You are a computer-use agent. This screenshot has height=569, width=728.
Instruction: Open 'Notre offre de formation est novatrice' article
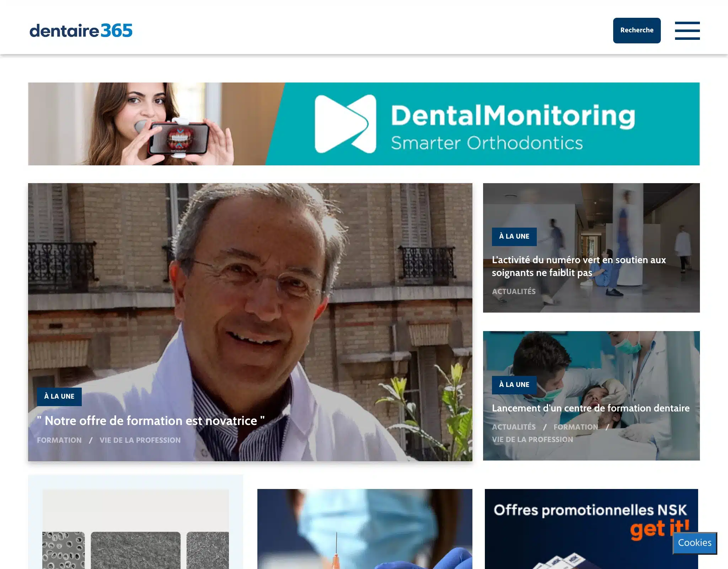(151, 421)
